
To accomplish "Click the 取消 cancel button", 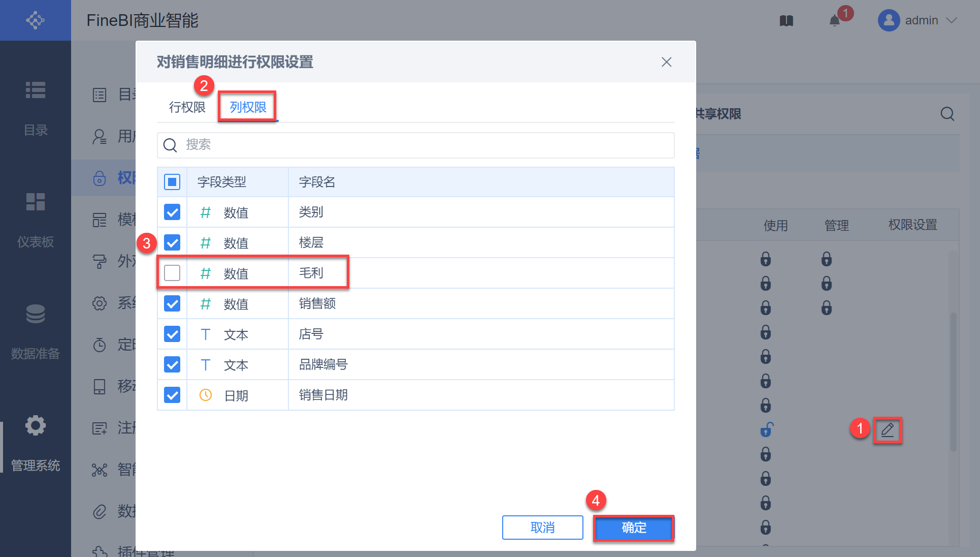I will [542, 528].
